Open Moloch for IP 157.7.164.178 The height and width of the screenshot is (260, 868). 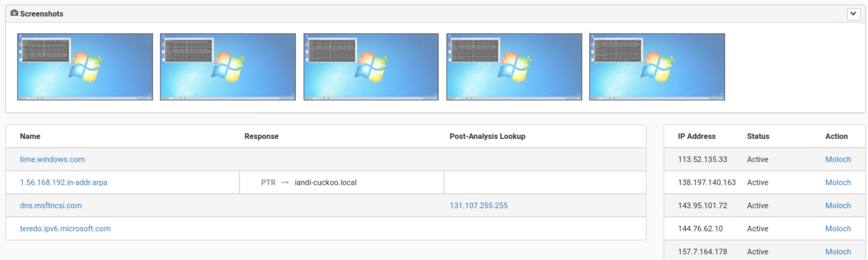(x=838, y=252)
